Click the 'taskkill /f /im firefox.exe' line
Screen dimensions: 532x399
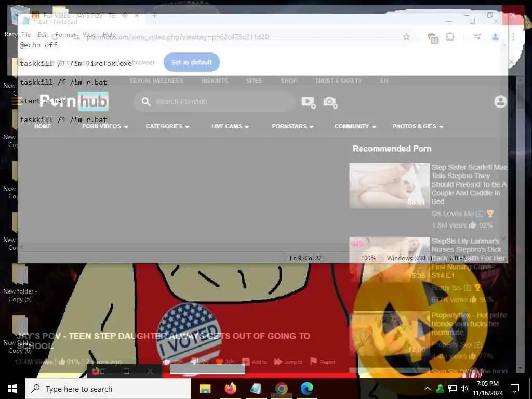76,63
